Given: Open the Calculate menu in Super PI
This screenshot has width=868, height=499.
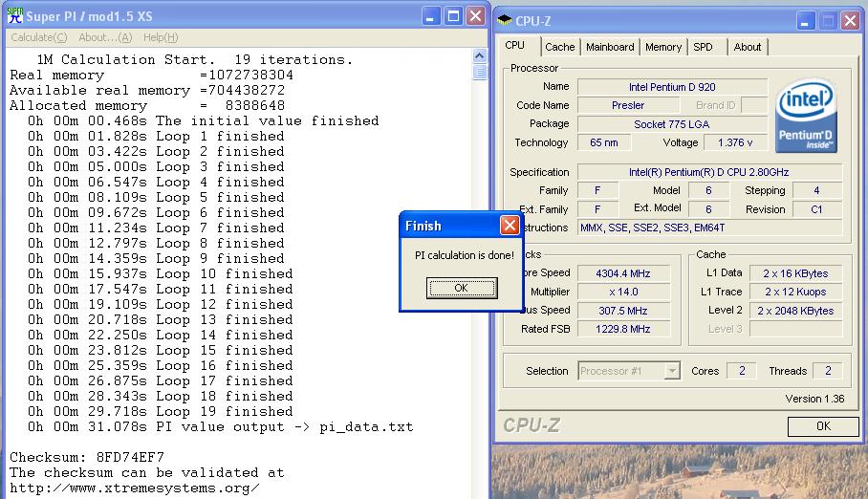Looking at the screenshot, I should pos(39,37).
